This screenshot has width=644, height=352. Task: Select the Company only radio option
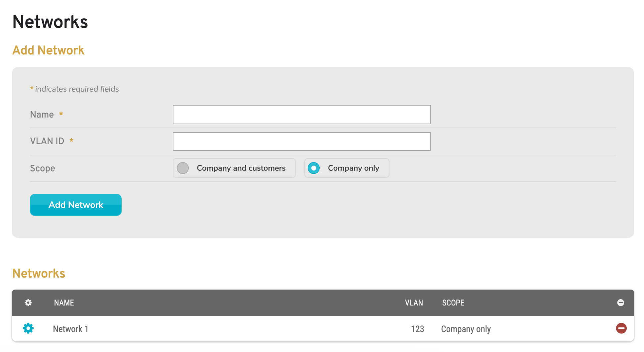click(x=314, y=168)
